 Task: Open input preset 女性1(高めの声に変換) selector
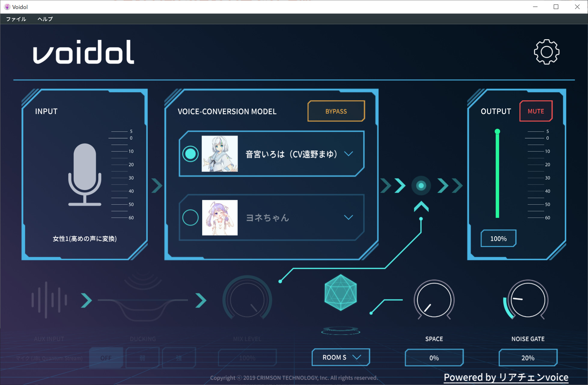[85, 239]
